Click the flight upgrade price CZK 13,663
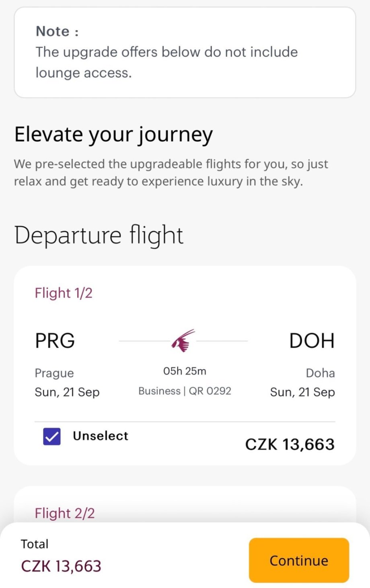 (290, 445)
